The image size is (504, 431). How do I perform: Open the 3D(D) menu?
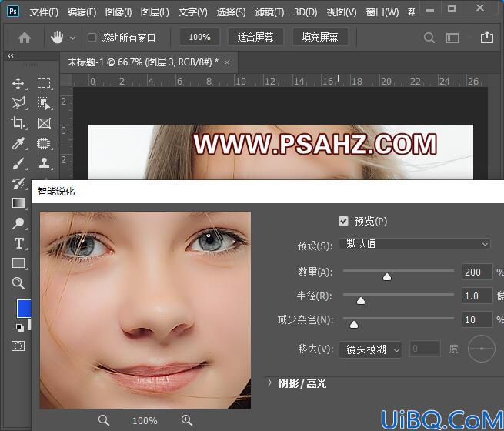pyautogui.click(x=305, y=12)
